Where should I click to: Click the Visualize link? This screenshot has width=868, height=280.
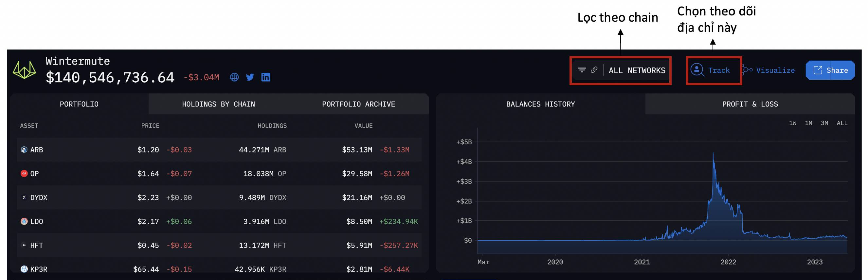click(775, 70)
